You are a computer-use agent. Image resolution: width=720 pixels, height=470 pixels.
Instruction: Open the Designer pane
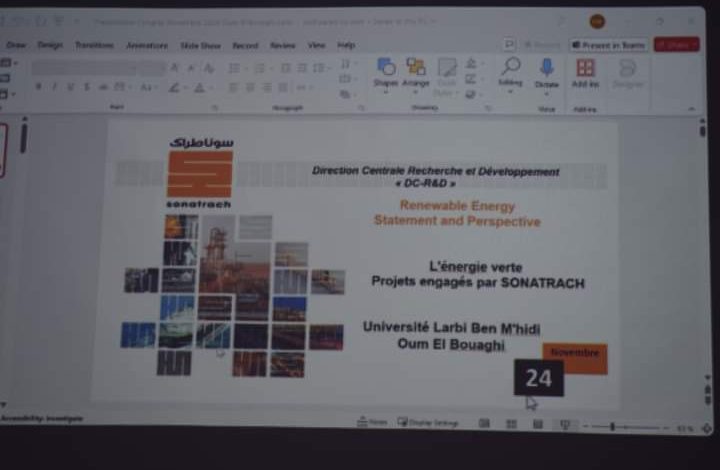click(x=628, y=73)
